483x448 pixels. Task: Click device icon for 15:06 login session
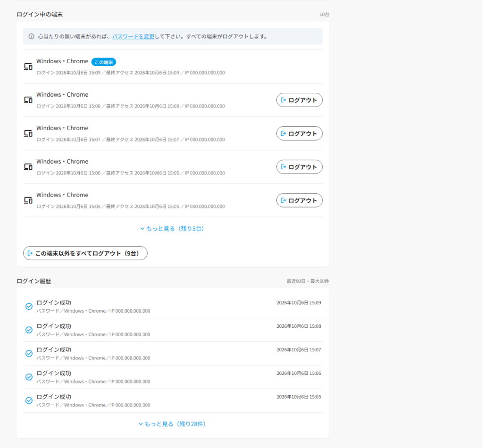pyautogui.click(x=28, y=167)
